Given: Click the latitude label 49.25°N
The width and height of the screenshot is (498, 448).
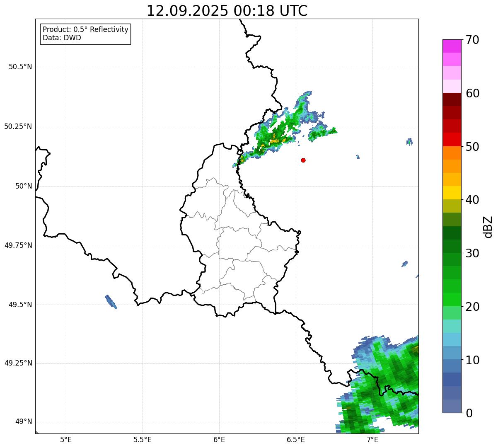Looking at the screenshot, I should (18, 363).
